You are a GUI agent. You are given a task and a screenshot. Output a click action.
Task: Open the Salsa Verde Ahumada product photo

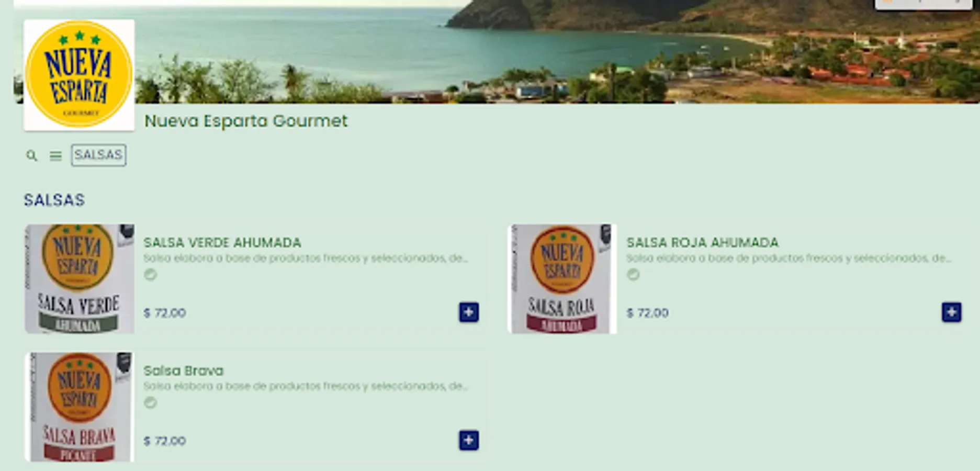tap(80, 279)
